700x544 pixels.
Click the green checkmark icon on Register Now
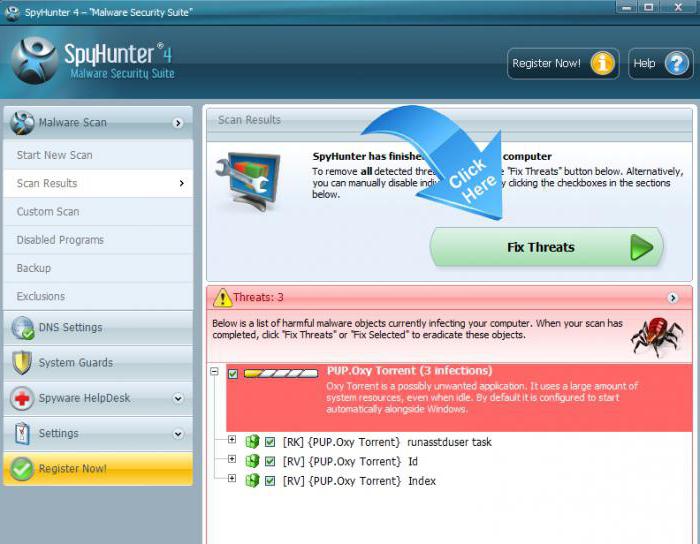(21, 469)
